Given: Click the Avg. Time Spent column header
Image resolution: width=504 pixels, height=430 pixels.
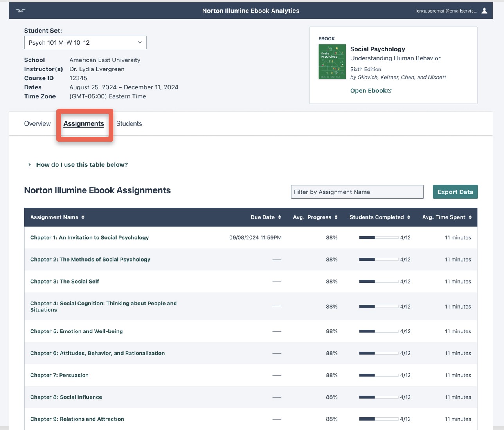Looking at the screenshot, I should [447, 217].
